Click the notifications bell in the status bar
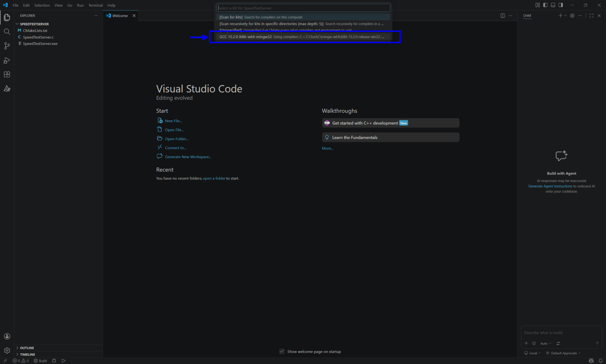The image size is (606, 364). tap(601, 360)
